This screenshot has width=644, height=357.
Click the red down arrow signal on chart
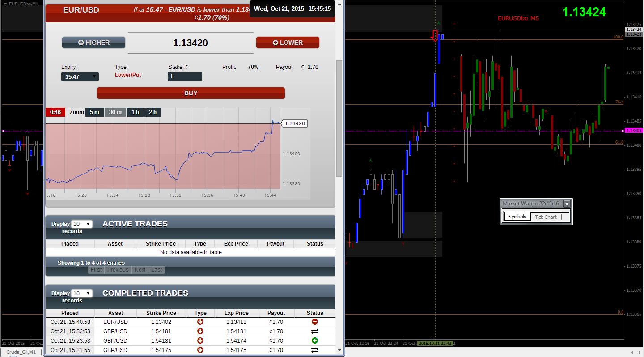point(435,35)
